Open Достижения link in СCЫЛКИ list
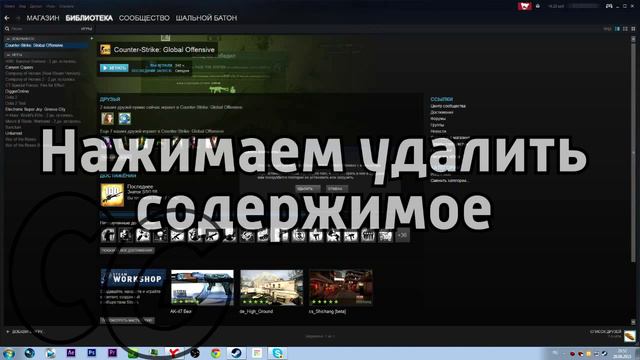The height and width of the screenshot is (360, 640). click(x=442, y=112)
